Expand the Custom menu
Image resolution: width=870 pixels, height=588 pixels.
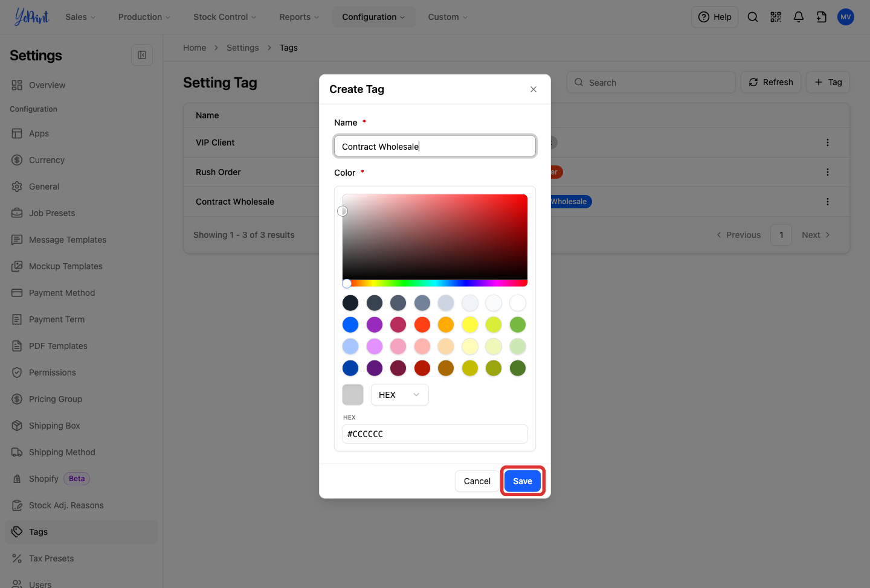(x=448, y=17)
